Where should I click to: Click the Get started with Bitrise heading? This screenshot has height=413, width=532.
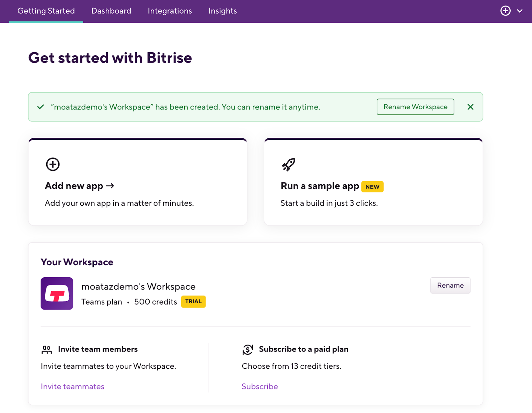(x=110, y=58)
